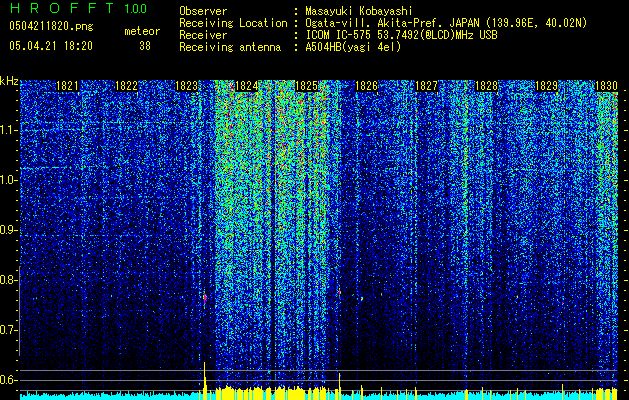629x400 pixels.
Task: Click the 1826 time marker
Action: pos(367,86)
